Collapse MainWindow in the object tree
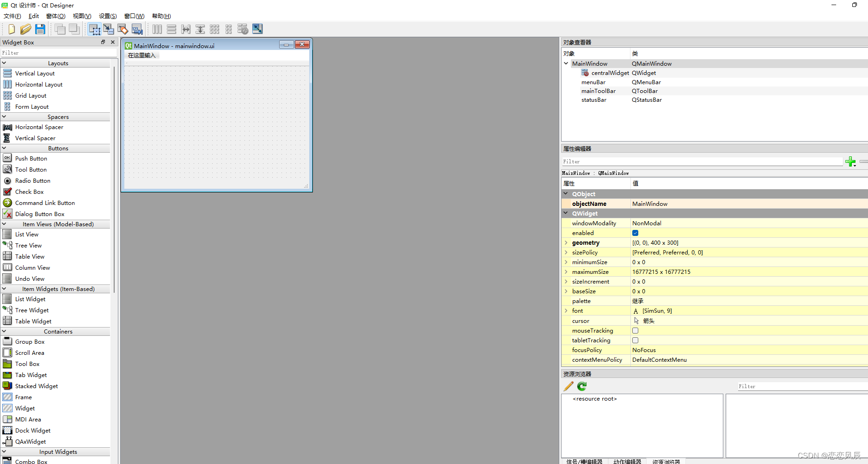 566,63
